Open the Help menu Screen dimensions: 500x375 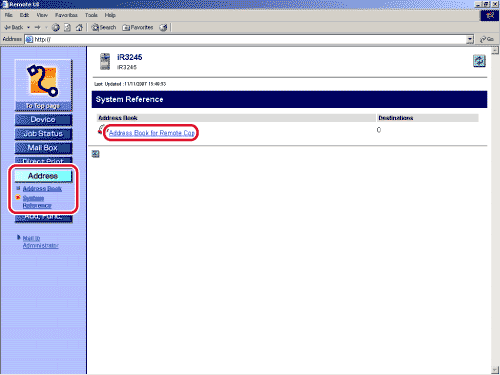point(110,15)
